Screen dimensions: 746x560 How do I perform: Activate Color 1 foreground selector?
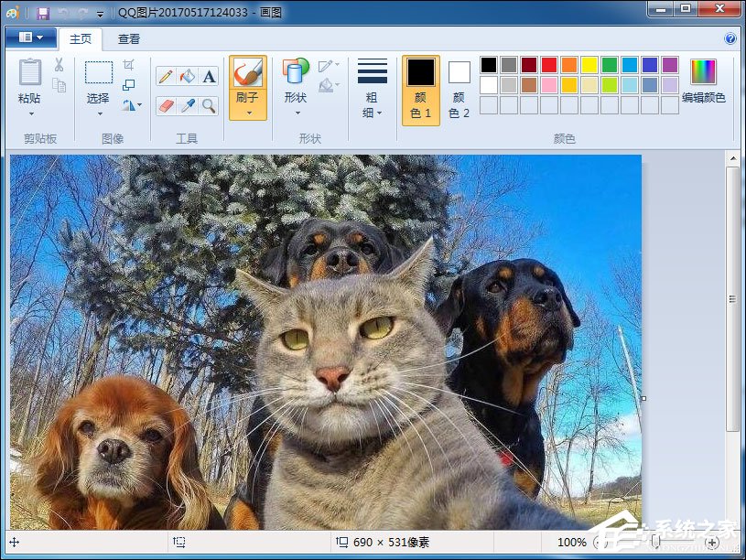(x=420, y=90)
